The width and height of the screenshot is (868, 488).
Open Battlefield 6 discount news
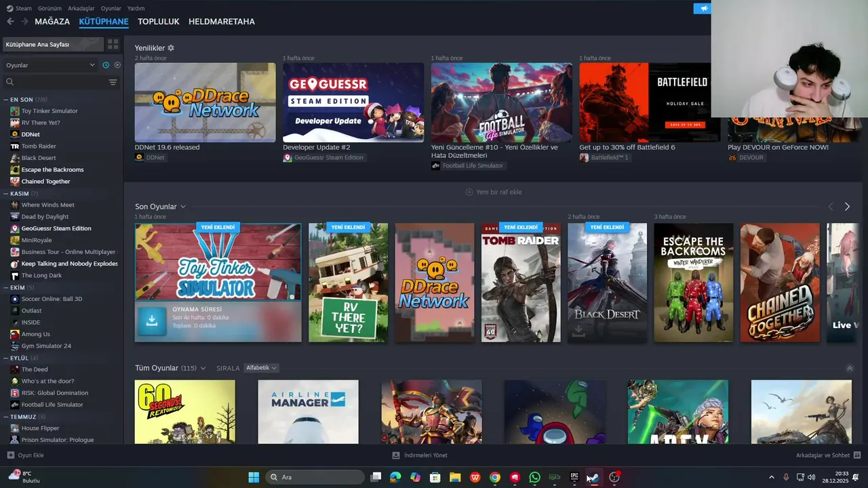pos(645,102)
